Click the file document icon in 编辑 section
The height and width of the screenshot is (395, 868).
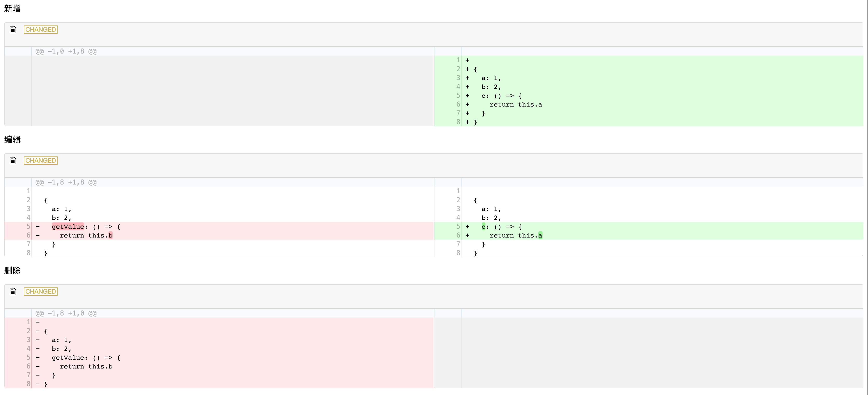pyautogui.click(x=13, y=160)
